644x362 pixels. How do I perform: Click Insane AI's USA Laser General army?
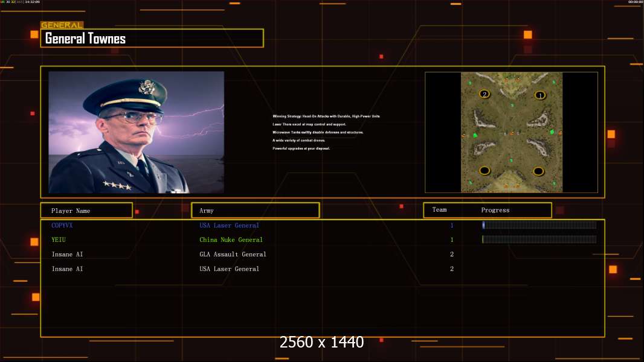pyautogui.click(x=229, y=269)
